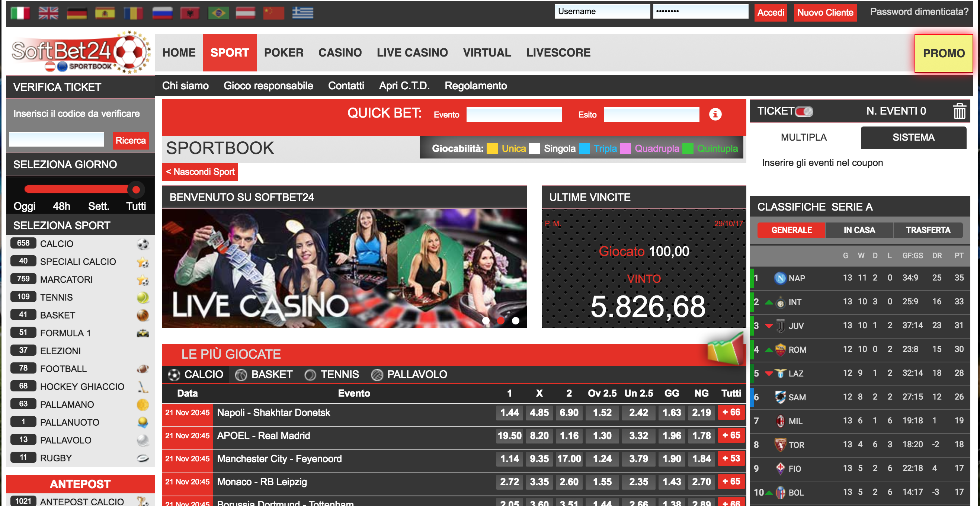Image resolution: width=980 pixels, height=506 pixels.
Task: Click the Tennis ball sidebar icon
Action: pyautogui.click(x=142, y=297)
